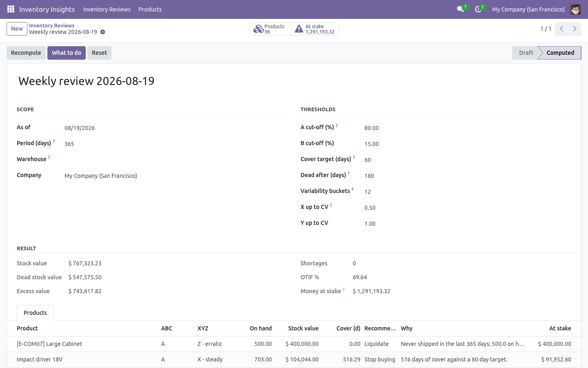Click the Computed status stage
588x368 pixels.
(560, 53)
